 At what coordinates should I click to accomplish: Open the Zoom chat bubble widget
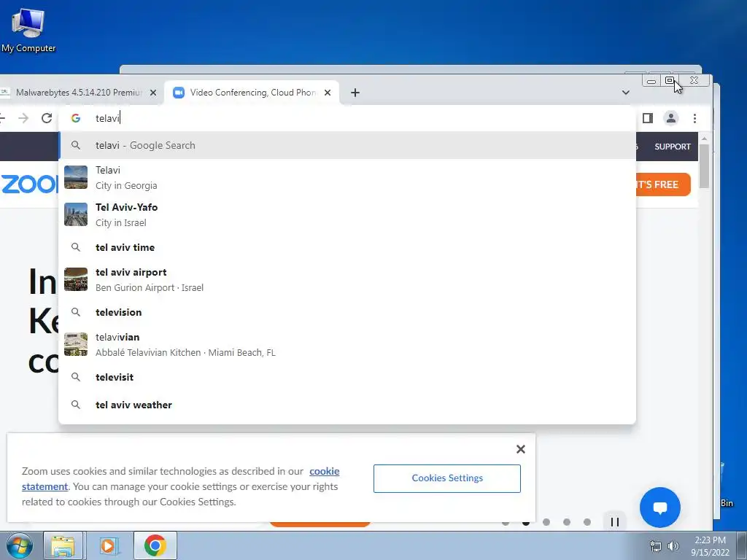(659, 507)
